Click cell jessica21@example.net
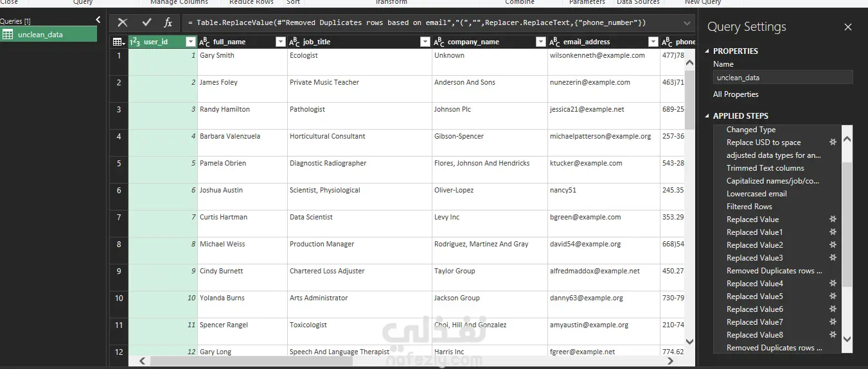This screenshot has width=868, height=369. (604, 116)
